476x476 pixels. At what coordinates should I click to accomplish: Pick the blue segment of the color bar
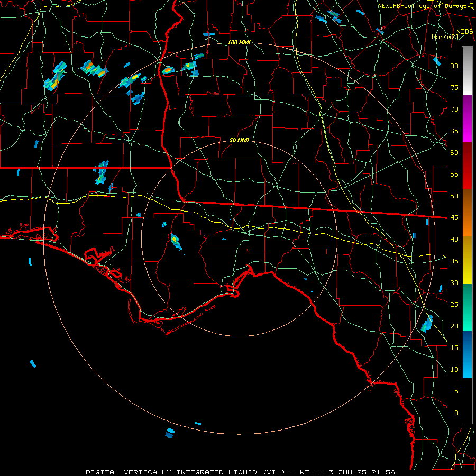click(x=467, y=354)
